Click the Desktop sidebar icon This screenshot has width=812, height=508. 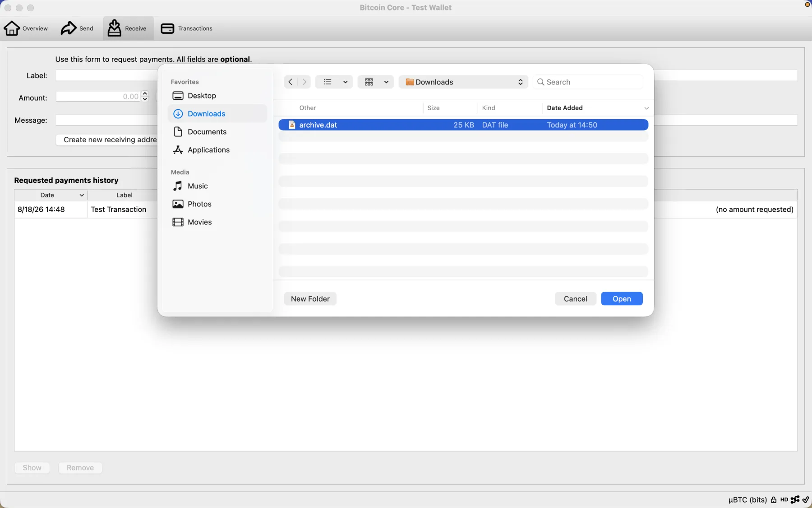(x=178, y=96)
